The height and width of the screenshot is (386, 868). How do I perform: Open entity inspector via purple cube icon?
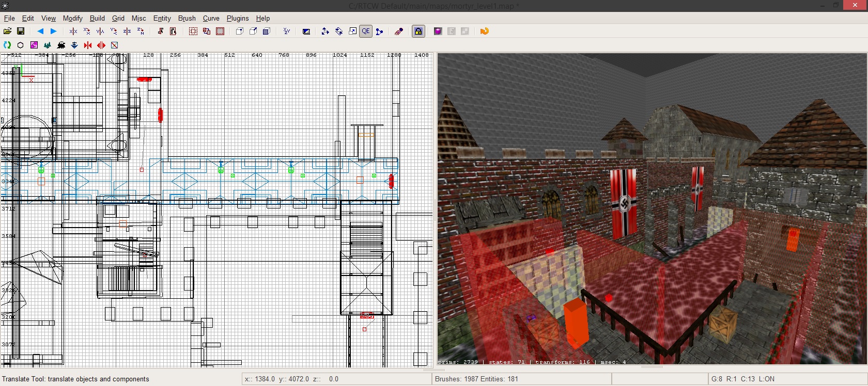(x=438, y=31)
